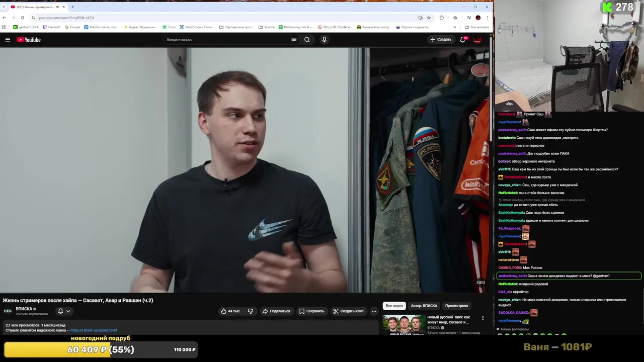Expand the tab search chevron dropdown

coord(4,7)
